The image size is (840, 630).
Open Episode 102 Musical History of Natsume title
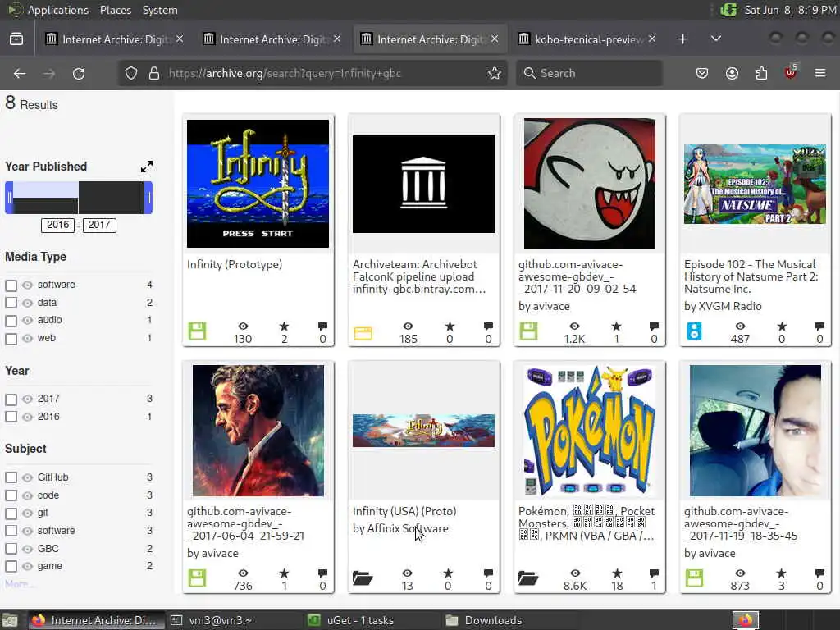(751, 276)
